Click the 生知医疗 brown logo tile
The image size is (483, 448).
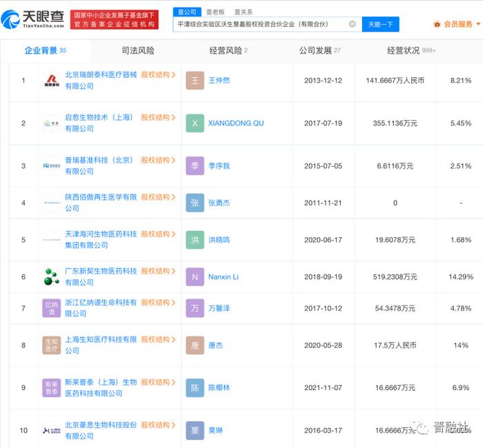52,345
